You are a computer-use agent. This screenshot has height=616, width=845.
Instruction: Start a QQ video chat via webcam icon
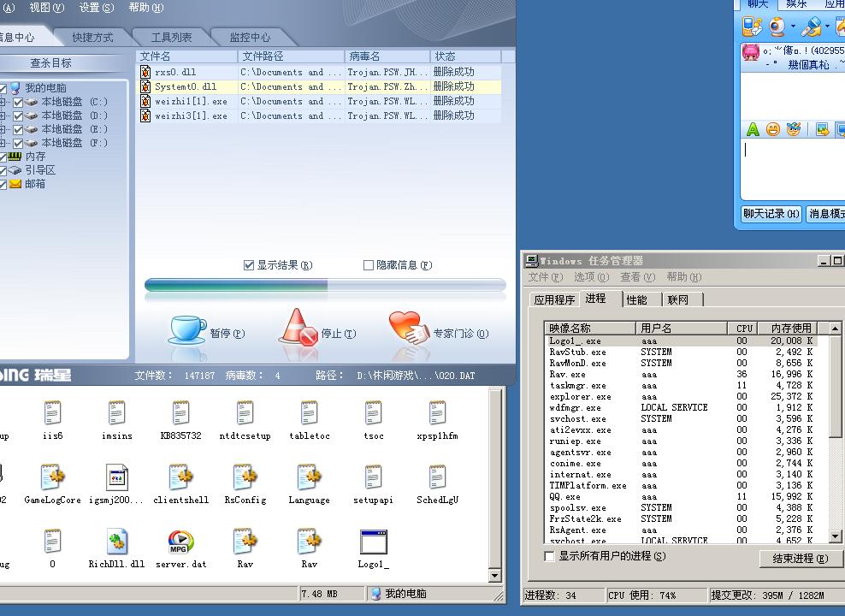(x=777, y=26)
